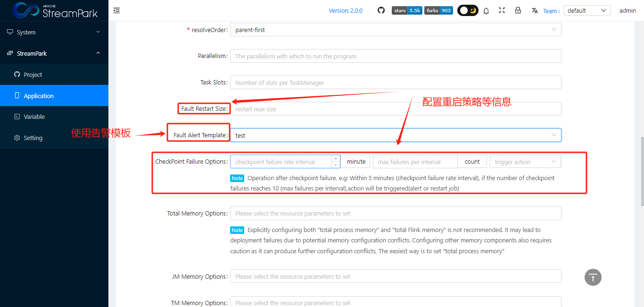Open the GitHub repository icon
This screenshot has height=307, width=644.
pos(381,10)
